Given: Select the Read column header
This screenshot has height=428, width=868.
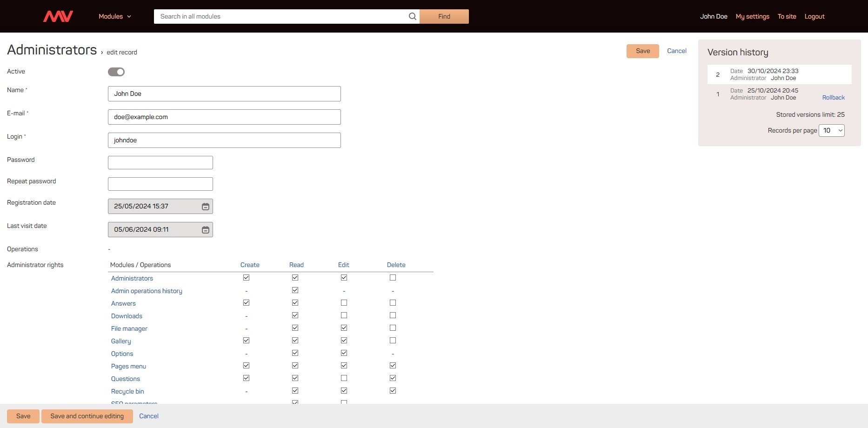Looking at the screenshot, I should pyautogui.click(x=296, y=265).
